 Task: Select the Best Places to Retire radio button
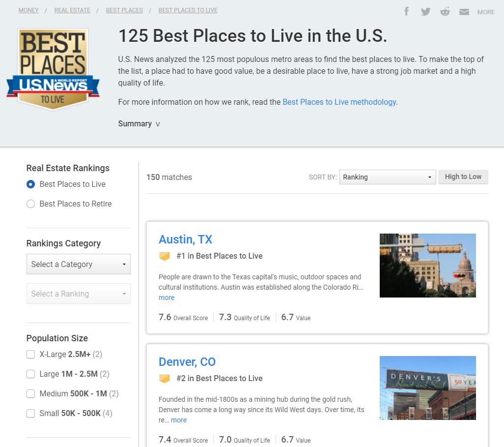(30, 204)
